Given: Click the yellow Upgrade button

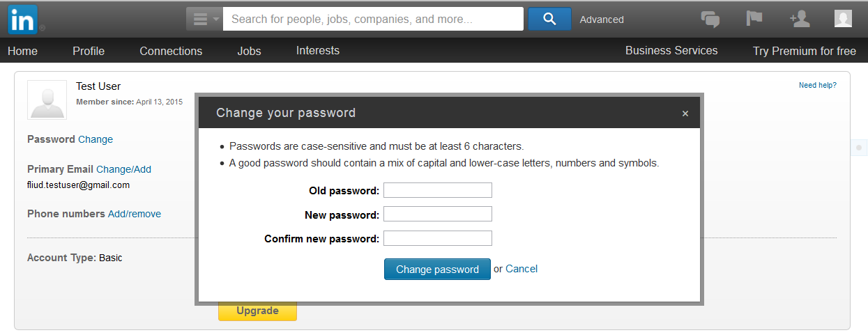Looking at the screenshot, I should (x=257, y=311).
